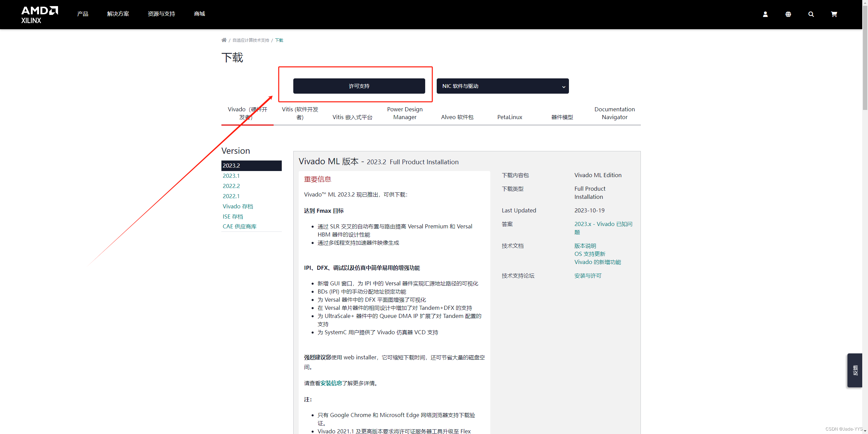The width and height of the screenshot is (868, 434).
Task: Open the user account icon
Action: 765,14
